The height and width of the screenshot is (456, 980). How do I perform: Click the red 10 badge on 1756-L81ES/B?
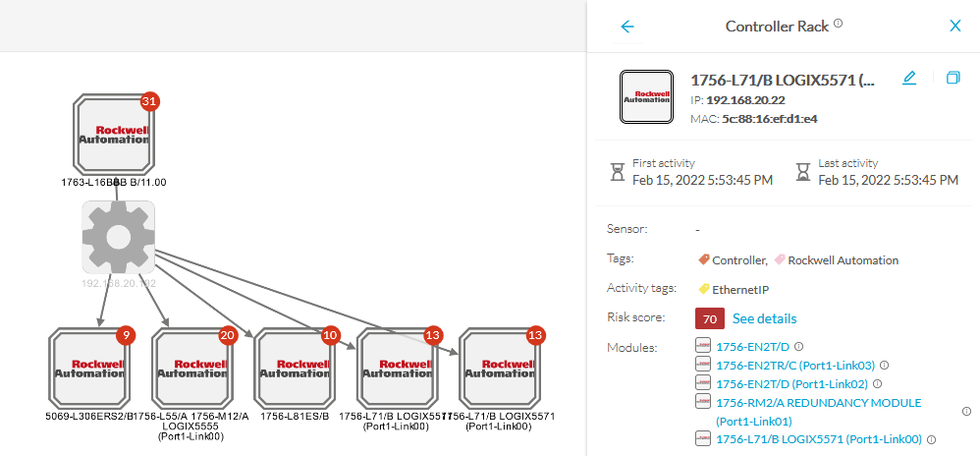click(331, 335)
